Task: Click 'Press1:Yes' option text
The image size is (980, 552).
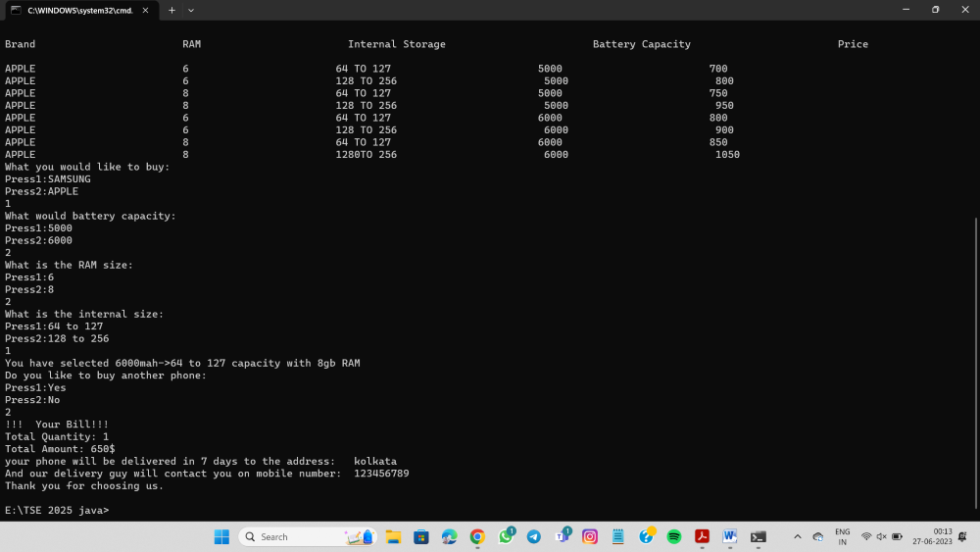Action: tap(35, 387)
